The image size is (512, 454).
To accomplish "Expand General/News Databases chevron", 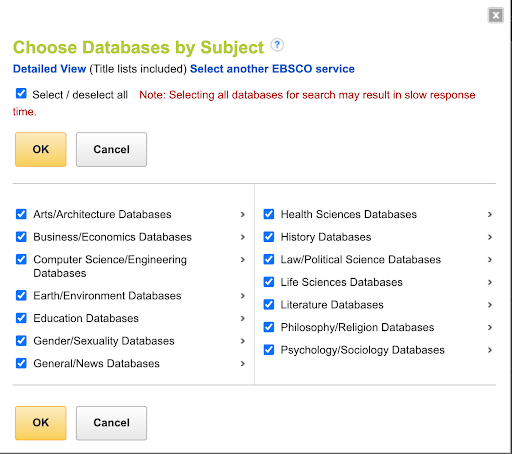I will coord(243,364).
